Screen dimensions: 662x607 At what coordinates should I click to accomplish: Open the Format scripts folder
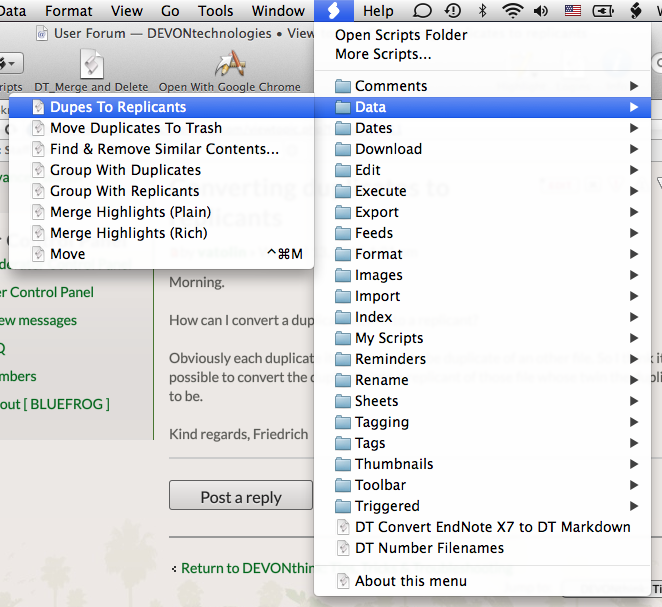(x=483, y=254)
